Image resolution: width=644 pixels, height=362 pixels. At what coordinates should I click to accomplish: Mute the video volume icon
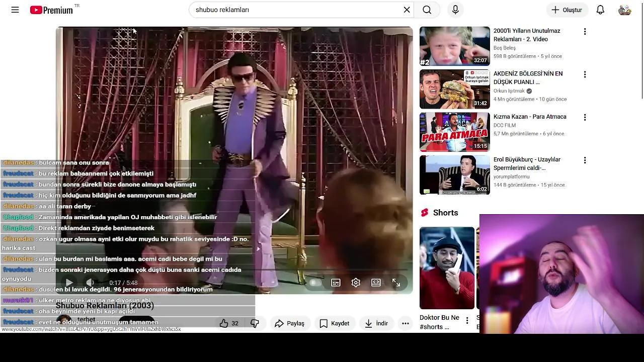click(x=90, y=283)
